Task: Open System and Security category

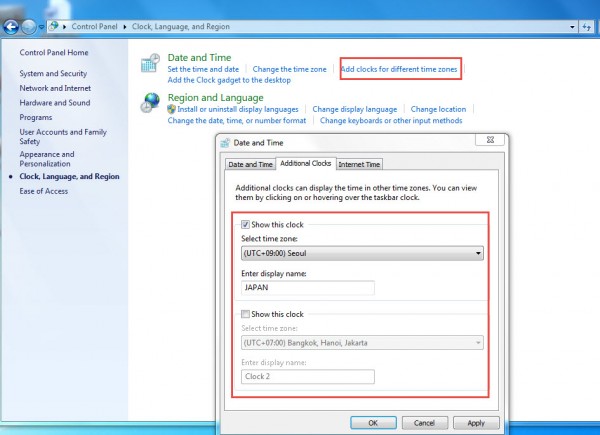Action: [53, 73]
